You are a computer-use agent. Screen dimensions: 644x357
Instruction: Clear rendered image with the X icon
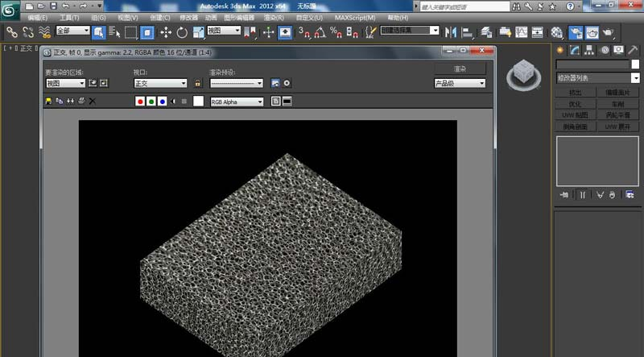[x=93, y=102]
